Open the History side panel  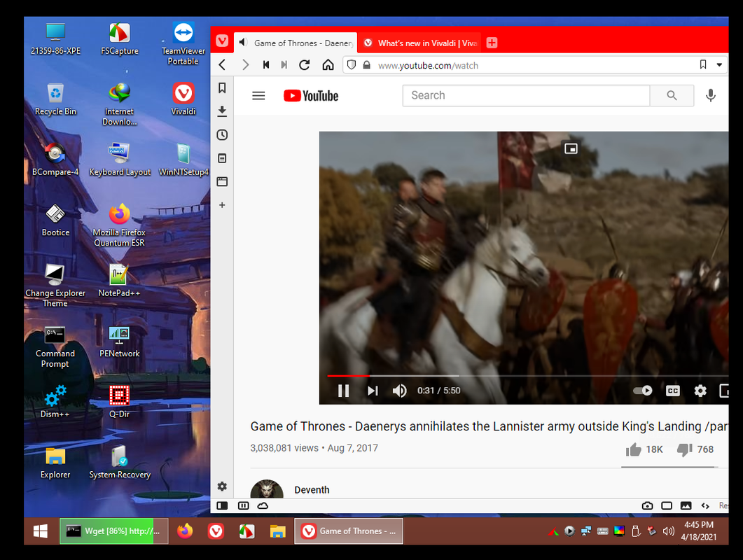pos(222,135)
